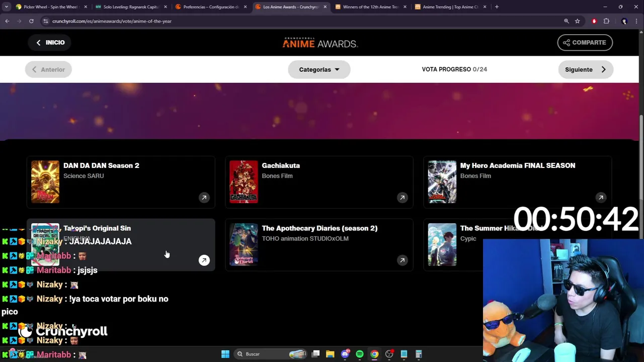
Task: Open OBS Studio from the taskbar
Action: (389, 354)
